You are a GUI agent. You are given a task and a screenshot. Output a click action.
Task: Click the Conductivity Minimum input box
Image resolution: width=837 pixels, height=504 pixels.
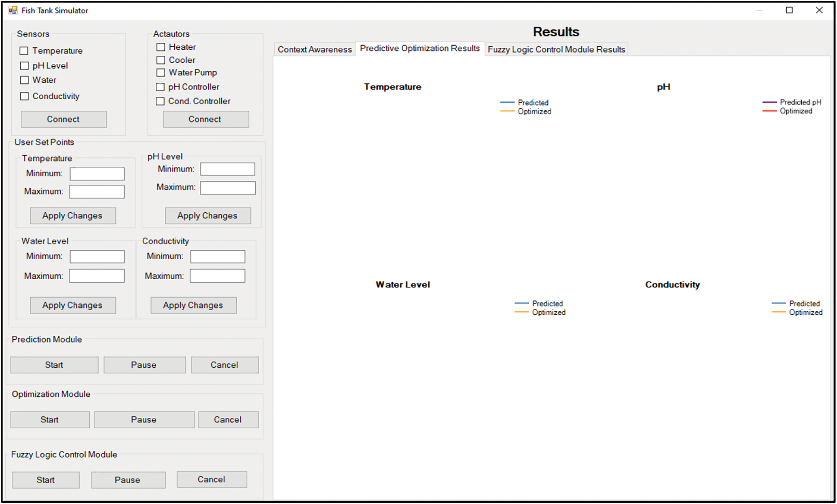pos(217,257)
